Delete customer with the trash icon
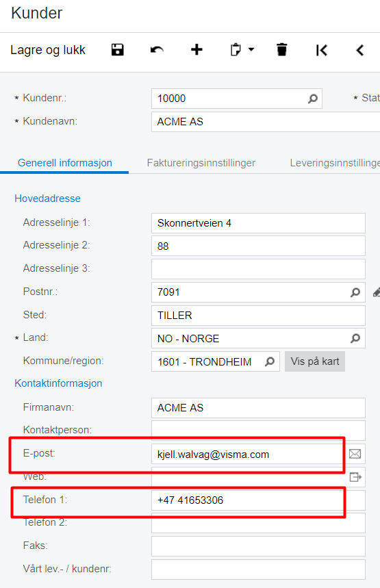Image resolution: width=380 pixels, height=588 pixels. pyautogui.click(x=281, y=50)
